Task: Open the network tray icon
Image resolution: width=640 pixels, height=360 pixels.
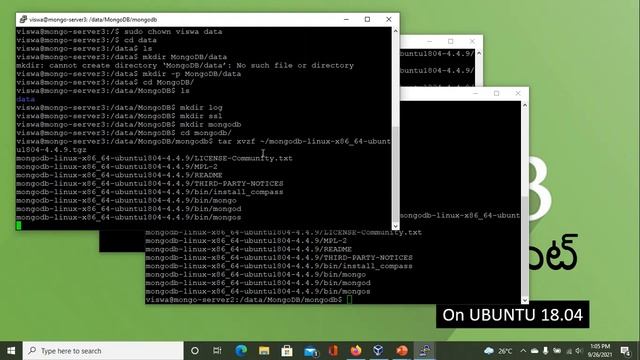Action: [x=569, y=351]
